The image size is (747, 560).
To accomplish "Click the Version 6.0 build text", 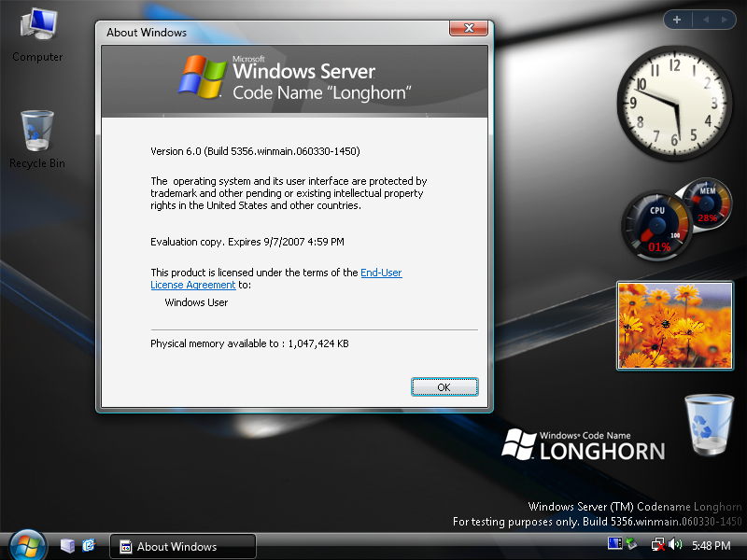I will coord(255,151).
